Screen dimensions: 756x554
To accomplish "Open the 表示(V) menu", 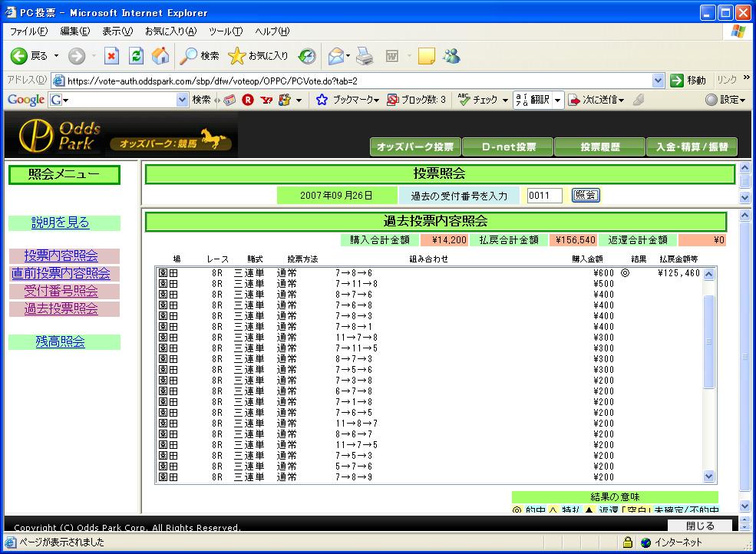I will [117, 31].
